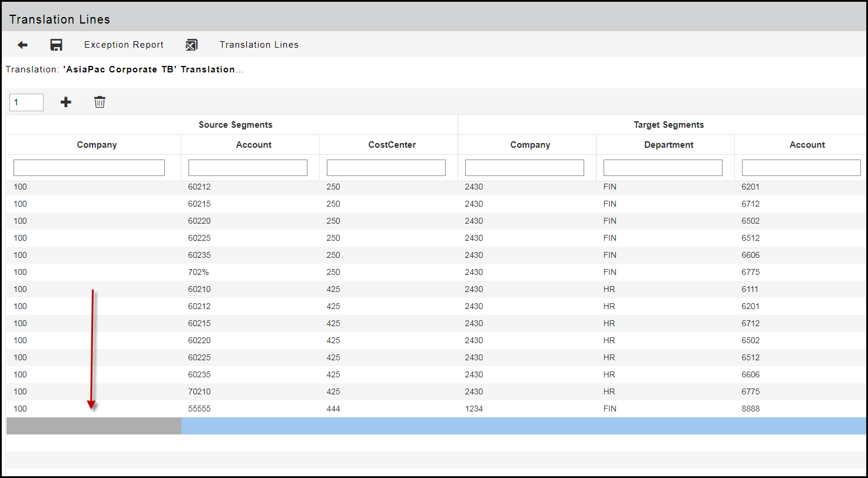Filter by source Account field

point(248,168)
